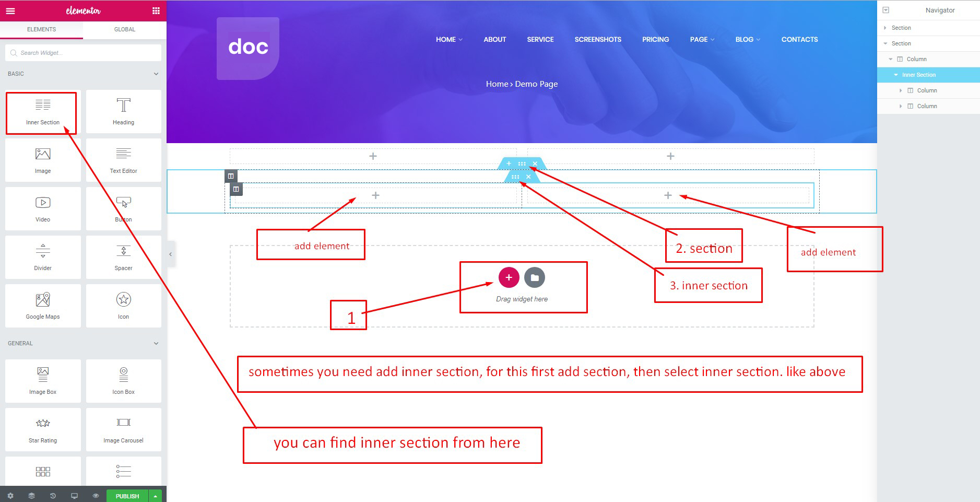Toggle preview changes eye icon
This screenshot has height=502, width=980.
(96, 496)
